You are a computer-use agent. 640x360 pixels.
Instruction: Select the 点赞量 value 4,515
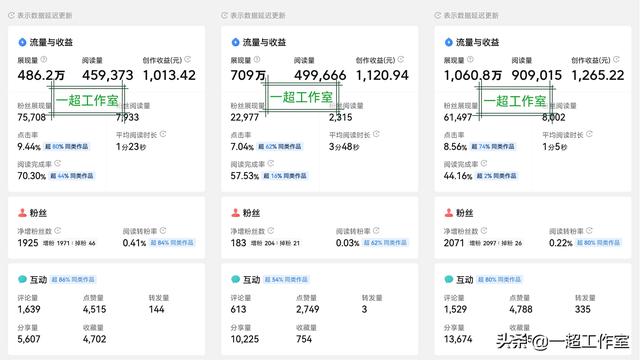click(95, 309)
